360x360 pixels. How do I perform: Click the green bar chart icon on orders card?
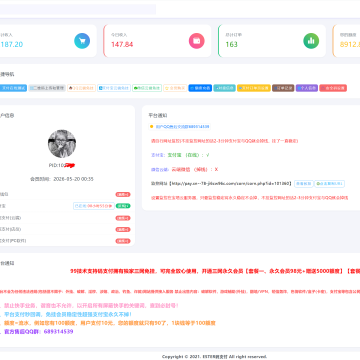(311, 41)
